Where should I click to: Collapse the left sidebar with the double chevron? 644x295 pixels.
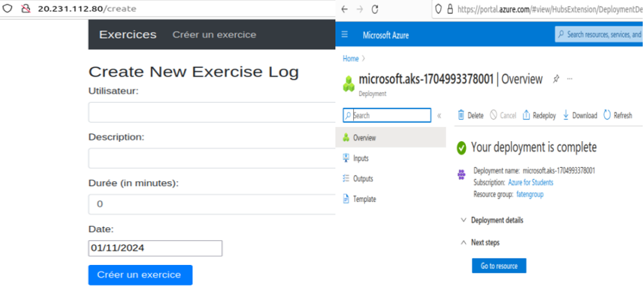pos(439,116)
